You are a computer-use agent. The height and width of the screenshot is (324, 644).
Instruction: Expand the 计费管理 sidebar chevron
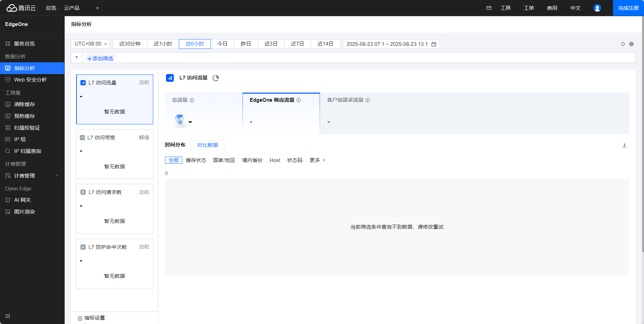[57, 175]
